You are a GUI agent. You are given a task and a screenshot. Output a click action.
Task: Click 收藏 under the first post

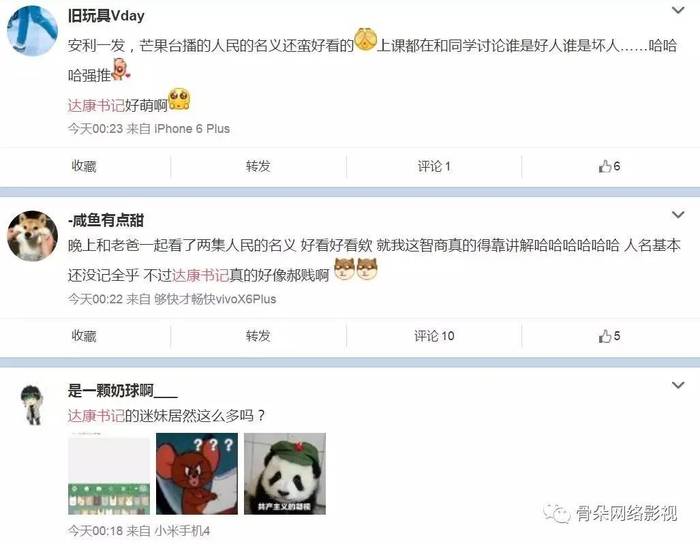pyautogui.click(x=84, y=166)
